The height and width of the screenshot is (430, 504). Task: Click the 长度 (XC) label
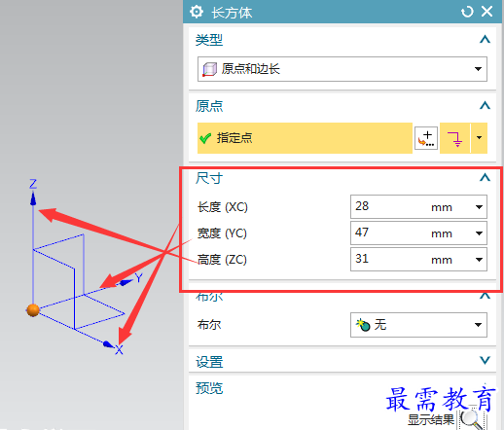pos(223,207)
